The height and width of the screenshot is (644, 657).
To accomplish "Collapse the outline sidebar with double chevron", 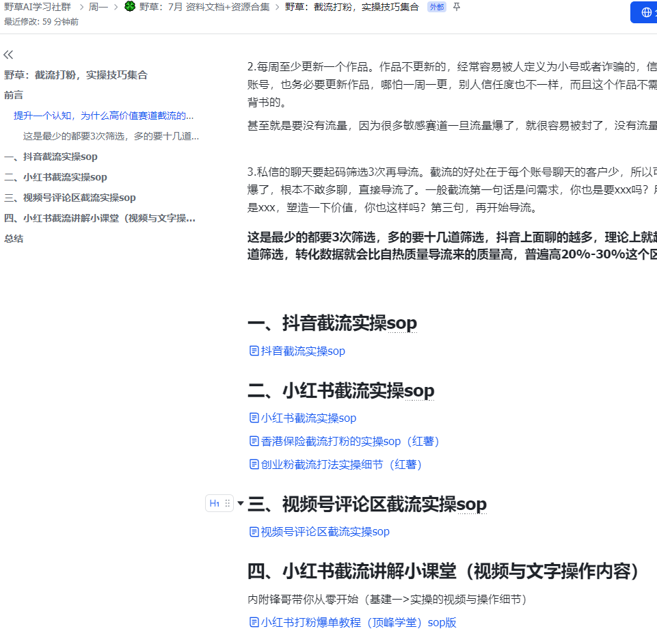I will 8,55.
